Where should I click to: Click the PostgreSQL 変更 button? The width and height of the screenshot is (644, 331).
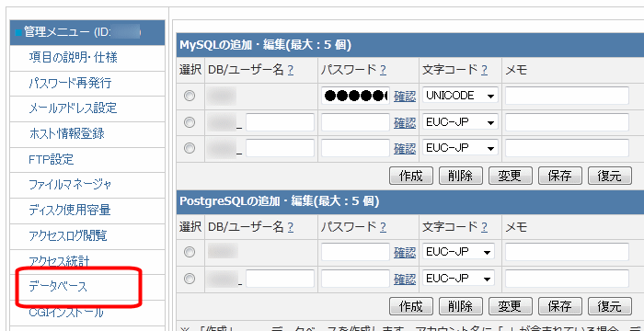(x=510, y=305)
